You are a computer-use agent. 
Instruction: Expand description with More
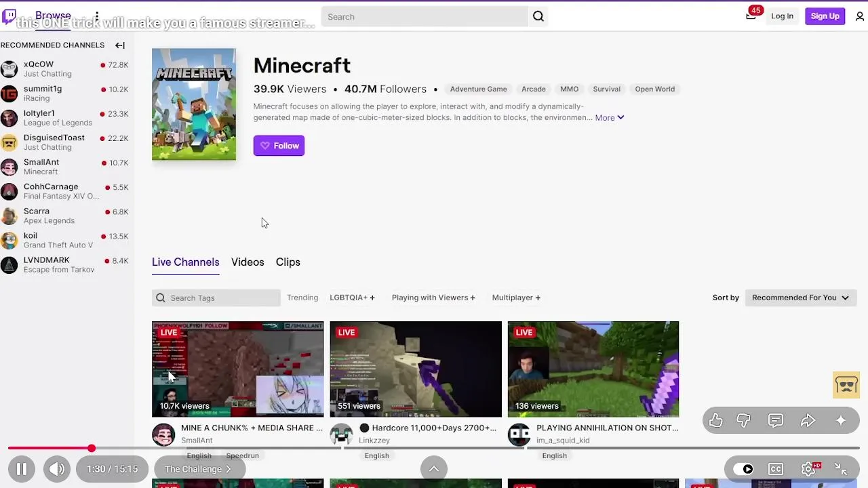[610, 118]
